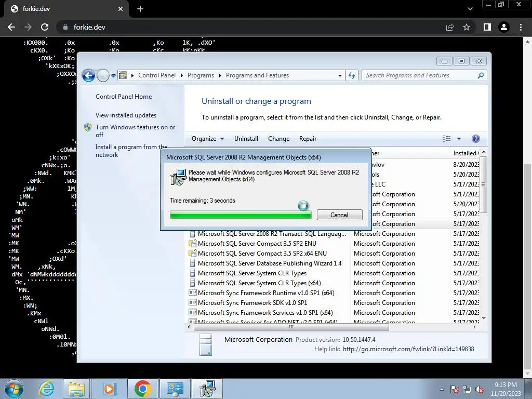Screen dimensions: 532x399
Task: Select Microsoft SQL Server Database Publishing Wizard 1.4
Action: (x=335, y=263)
